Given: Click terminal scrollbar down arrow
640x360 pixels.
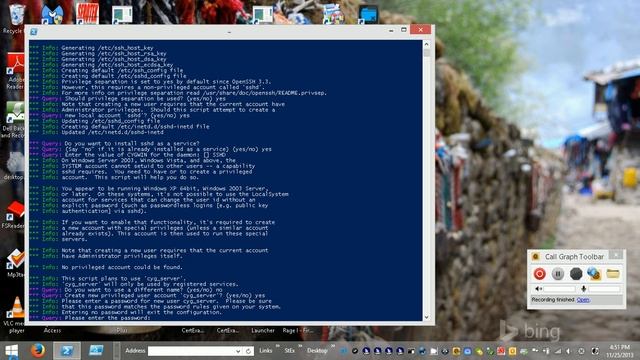Looking at the screenshot, I should click(x=427, y=317).
